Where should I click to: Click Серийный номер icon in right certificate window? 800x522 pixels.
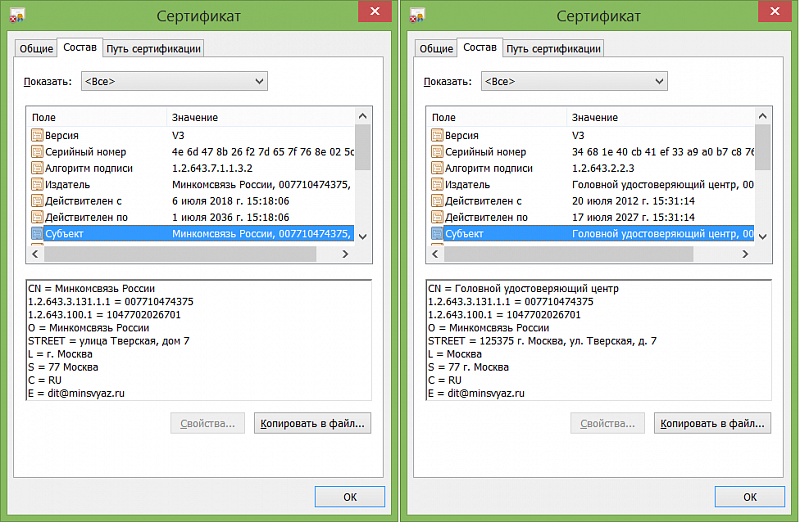click(x=437, y=152)
